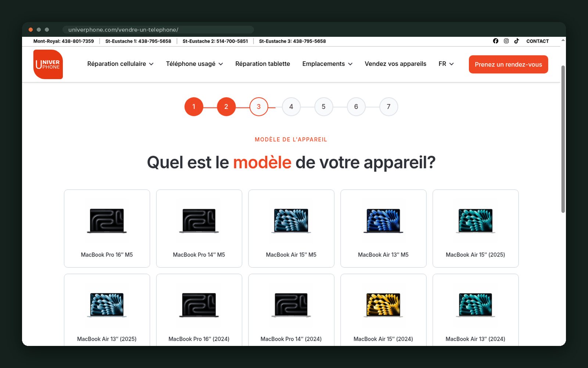
Task: Click the "MacBook Pro 14″ M5" label
Action: pos(199,255)
